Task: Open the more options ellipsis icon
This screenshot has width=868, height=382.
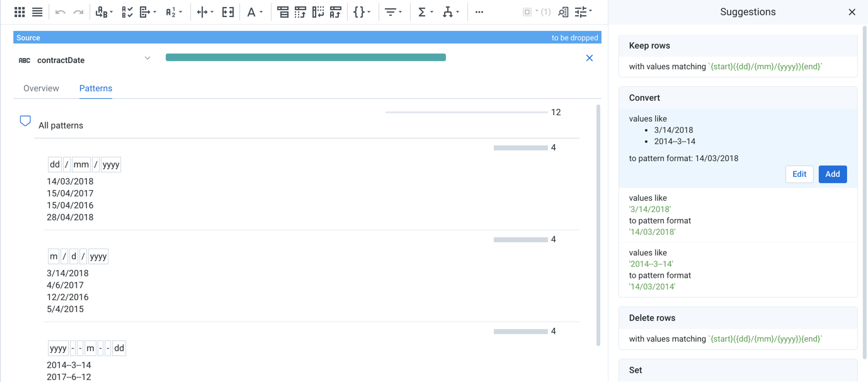Action: [479, 11]
